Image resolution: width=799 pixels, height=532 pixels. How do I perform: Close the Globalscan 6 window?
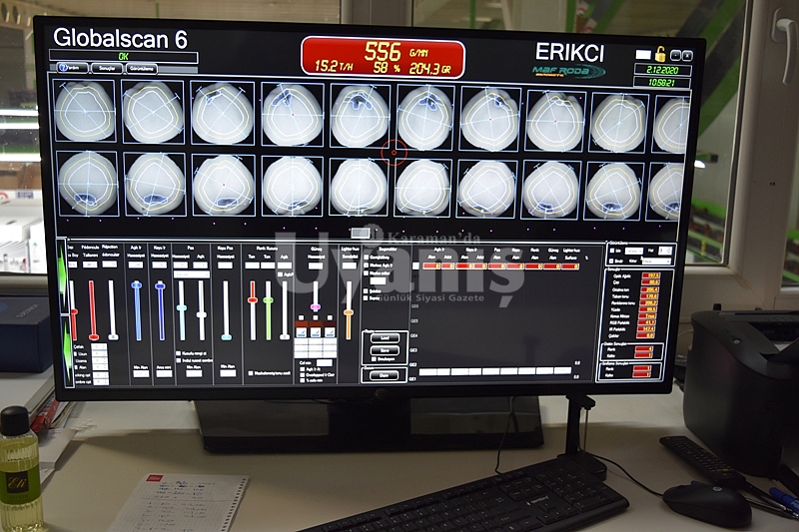pyautogui.click(x=687, y=55)
